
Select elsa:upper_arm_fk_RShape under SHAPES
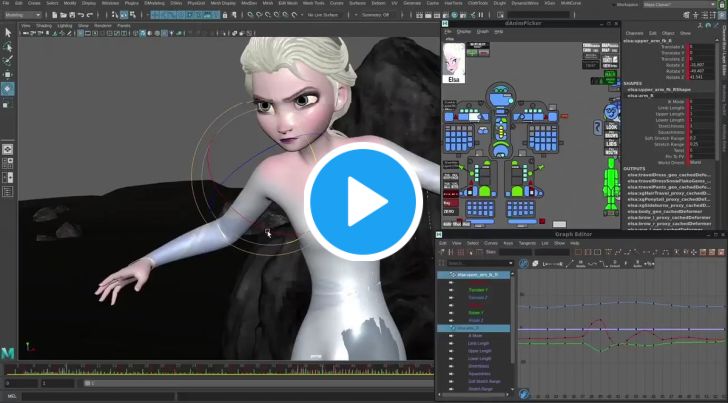point(659,90)
